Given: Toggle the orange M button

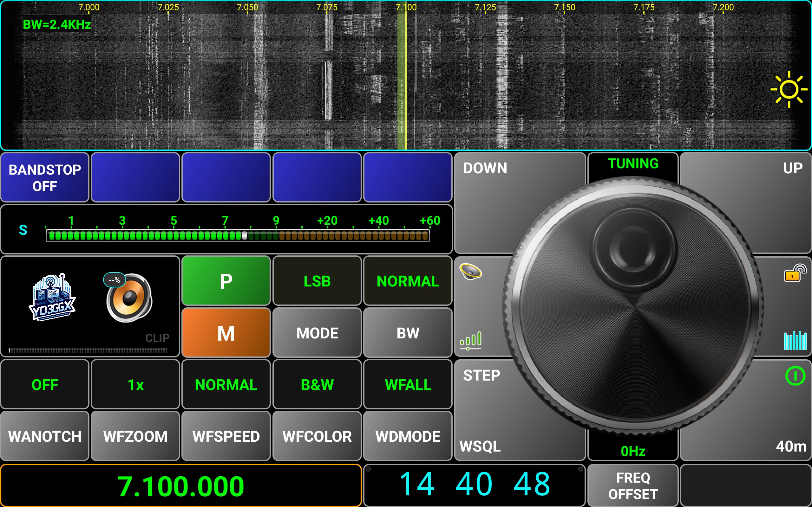Looking at the screenshot, I should [226, 333].
